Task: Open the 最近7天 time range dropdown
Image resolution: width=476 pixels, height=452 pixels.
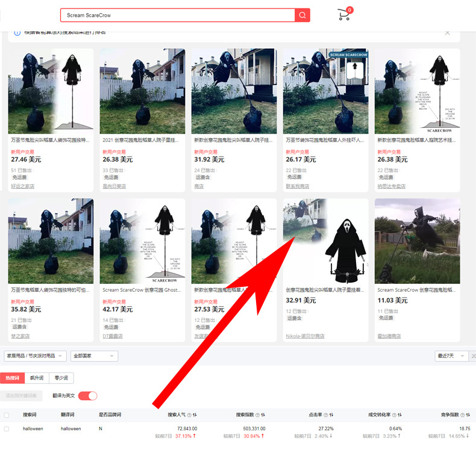Action: point(451,356)
